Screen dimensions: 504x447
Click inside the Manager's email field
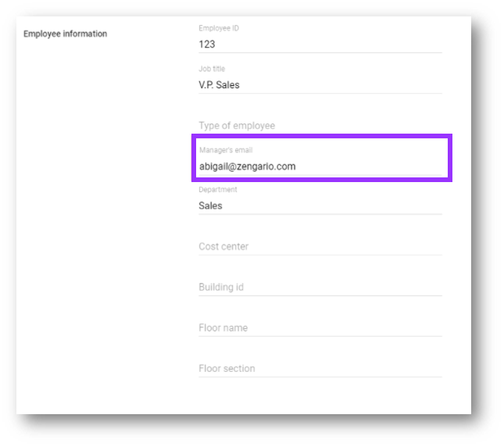320,166
